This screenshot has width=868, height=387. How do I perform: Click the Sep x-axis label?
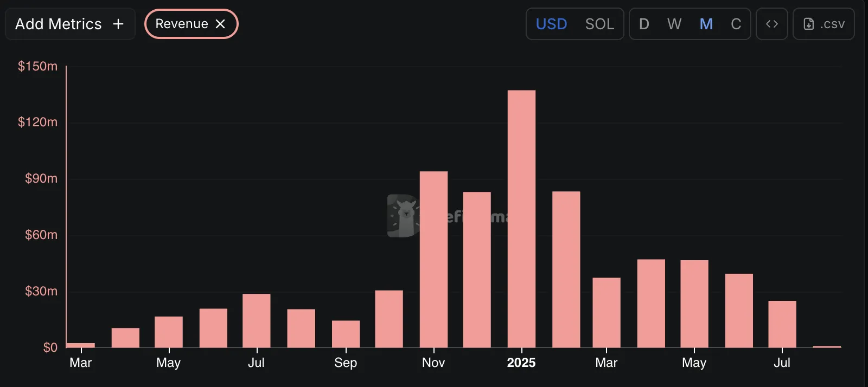[346, 363]
